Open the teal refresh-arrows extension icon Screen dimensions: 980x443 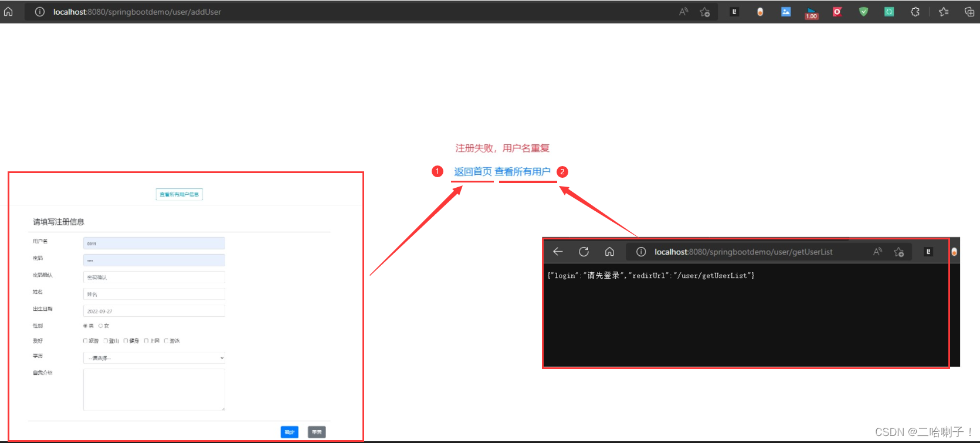tap(889, 12)
